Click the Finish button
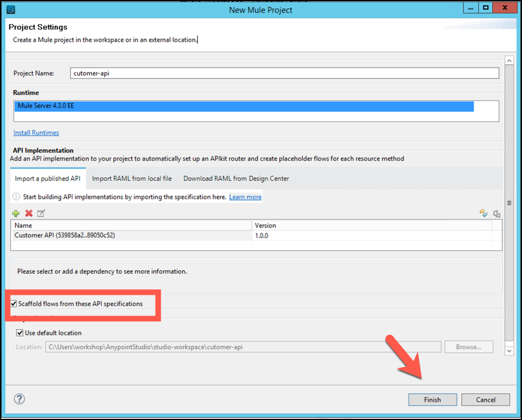 [x=433, y=400]
